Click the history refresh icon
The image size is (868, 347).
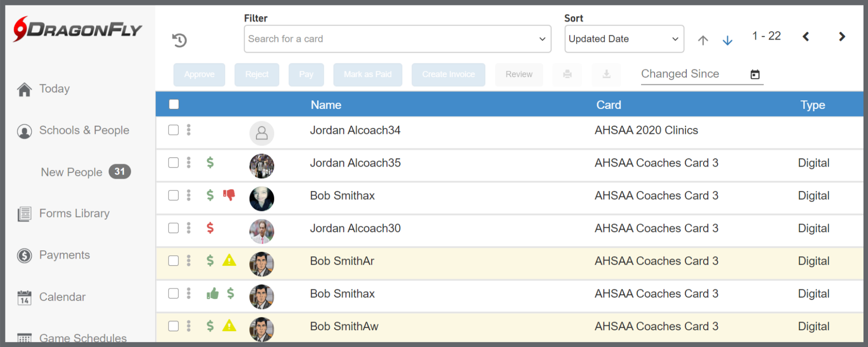point(179,40)
